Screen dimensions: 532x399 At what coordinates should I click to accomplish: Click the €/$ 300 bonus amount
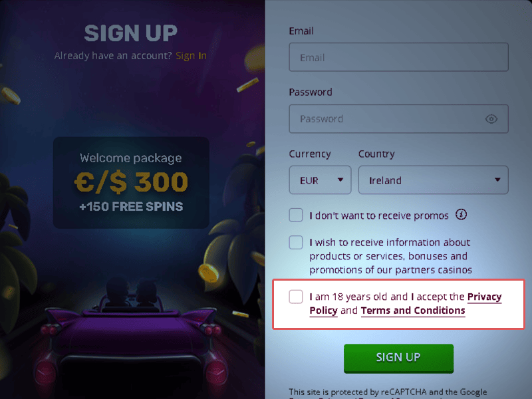click(131, 182)
